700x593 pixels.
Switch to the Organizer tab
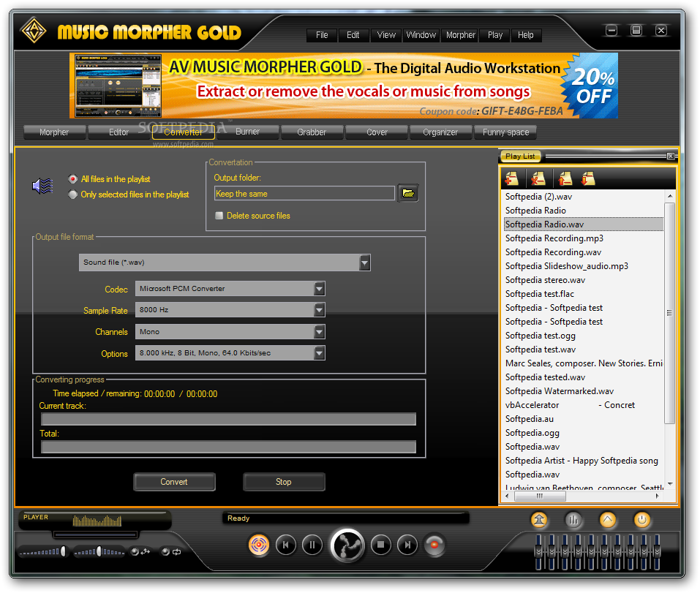coord(440,132)
